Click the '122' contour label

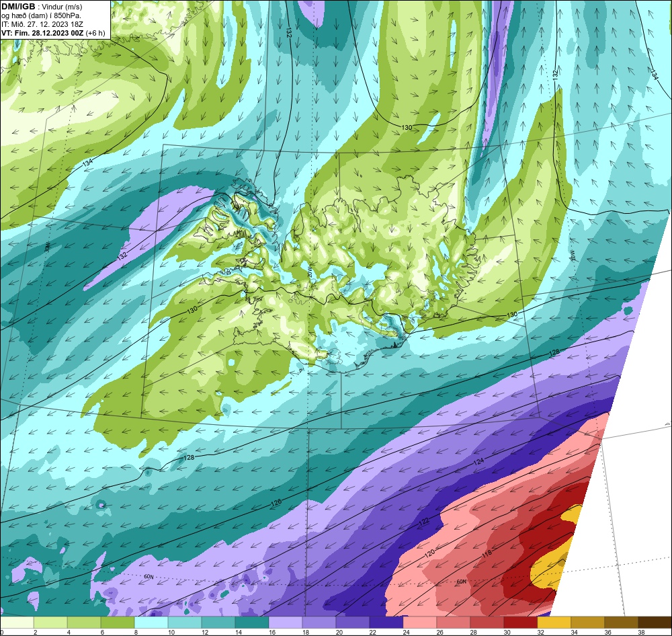(x=423, y=522)
